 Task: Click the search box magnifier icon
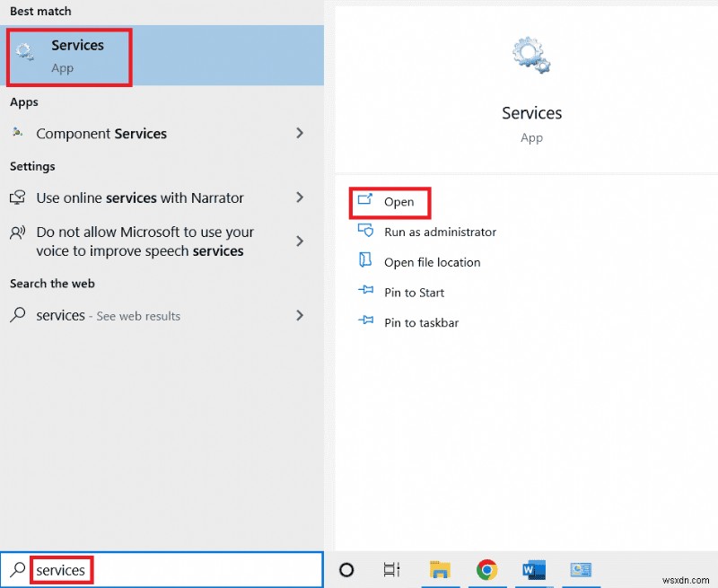18,570
